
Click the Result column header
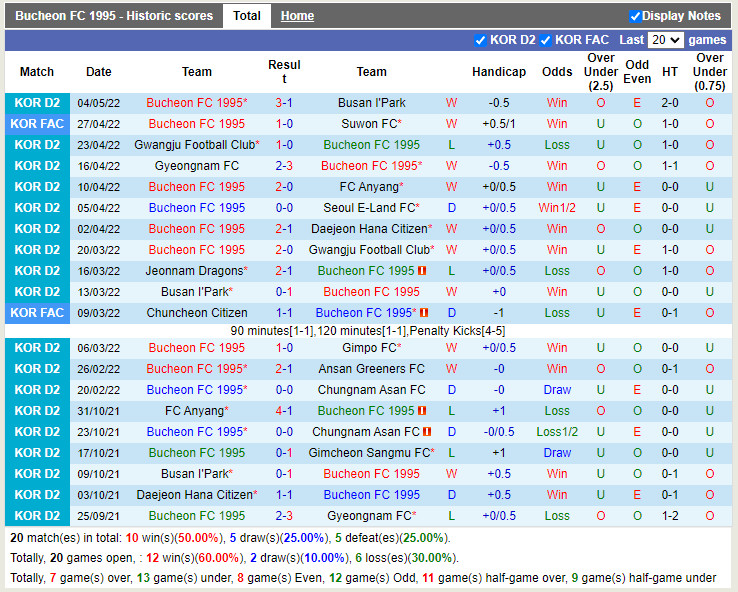[284, 72]
